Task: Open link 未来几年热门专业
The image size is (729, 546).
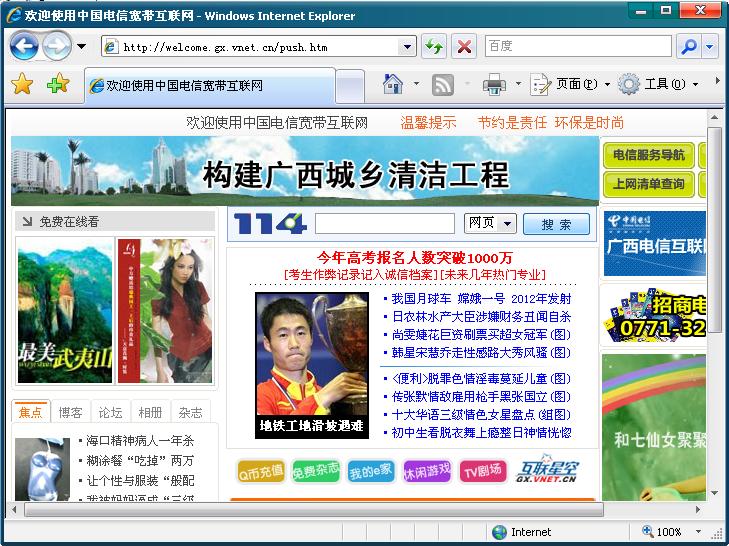Action: tap(492, 274)
